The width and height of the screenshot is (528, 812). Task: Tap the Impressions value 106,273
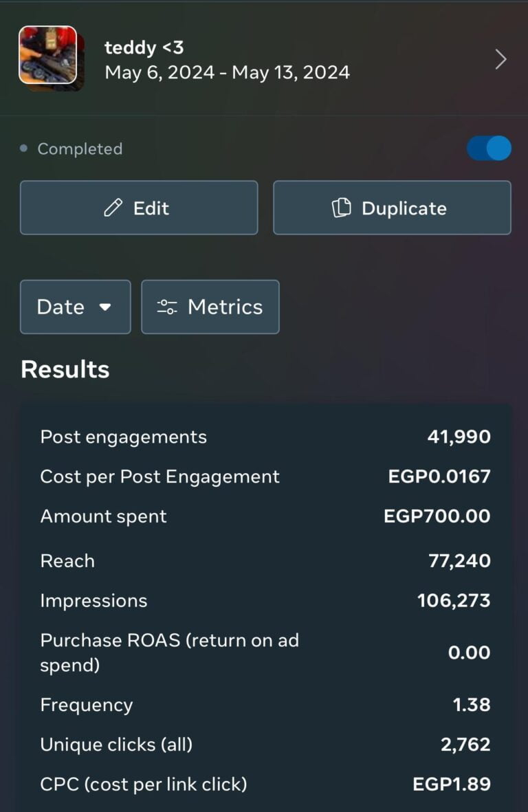(x=454, y=601)
